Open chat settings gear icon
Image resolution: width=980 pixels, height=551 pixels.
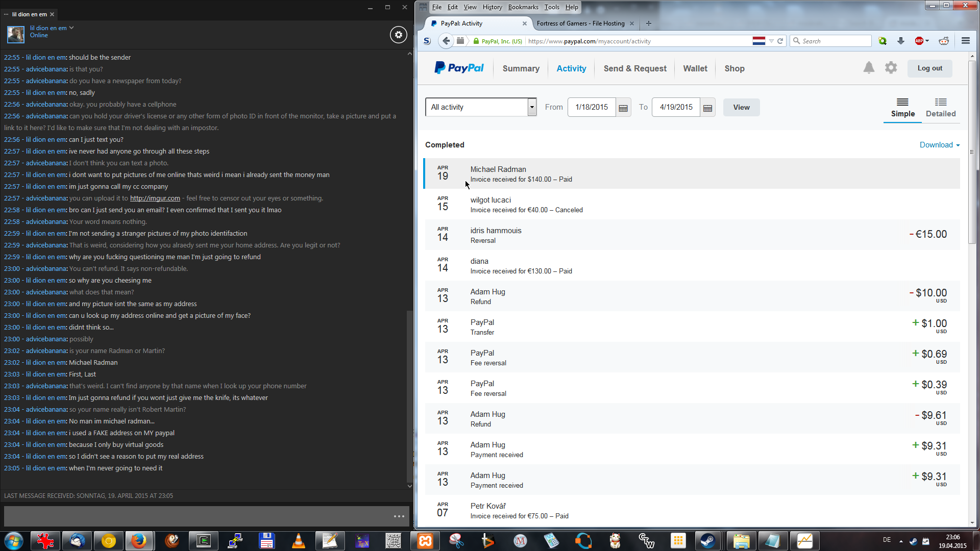399,35
